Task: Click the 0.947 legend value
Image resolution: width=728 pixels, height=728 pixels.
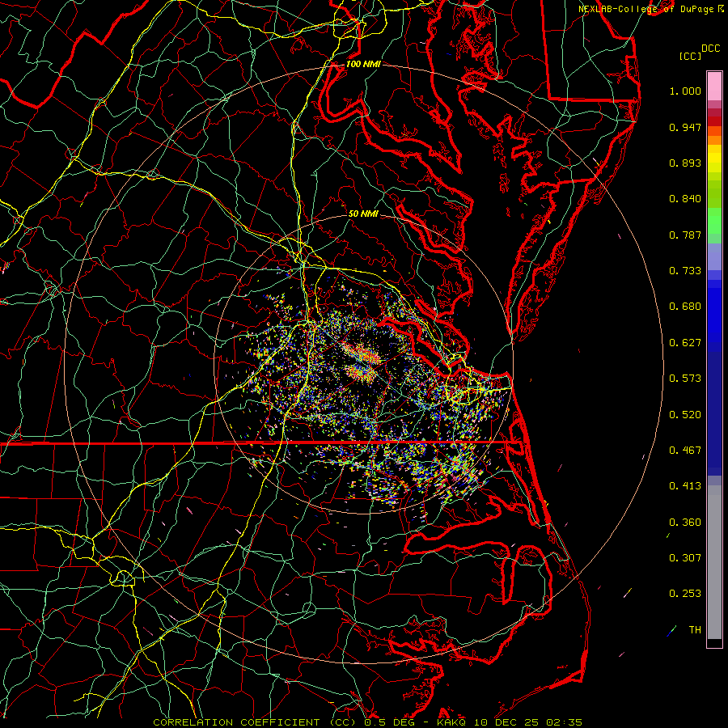Action: point(685,127)
